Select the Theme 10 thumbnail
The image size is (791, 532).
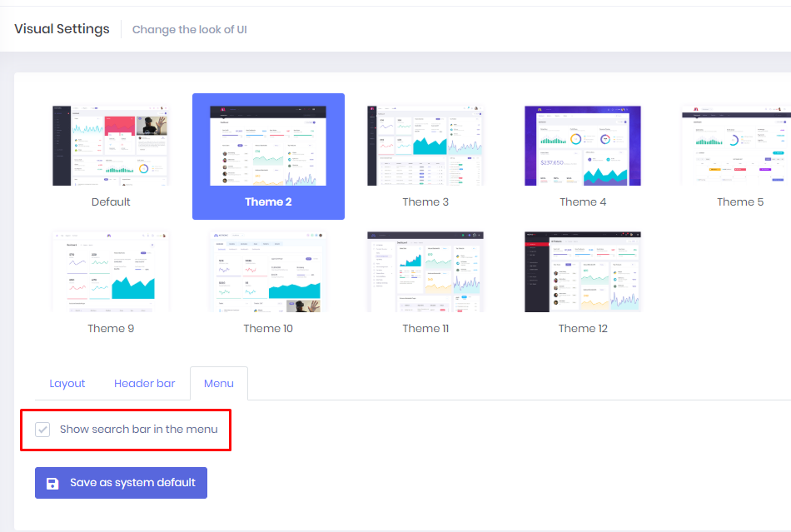(268, 272)
